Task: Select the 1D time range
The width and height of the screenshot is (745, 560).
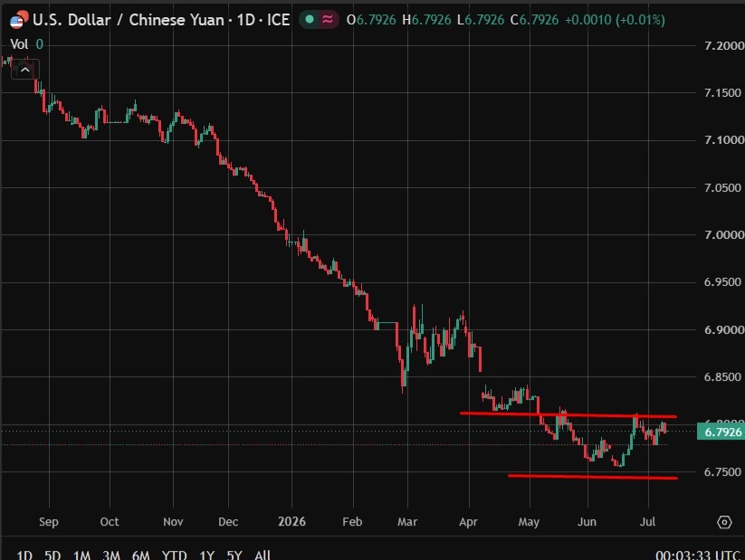Action: (x=24, y=555)
